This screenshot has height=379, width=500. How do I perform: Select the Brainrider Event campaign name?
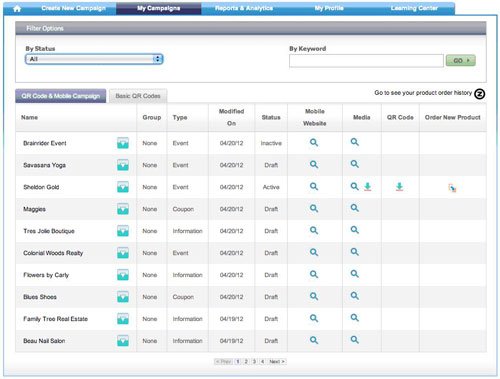click(45, 143)
